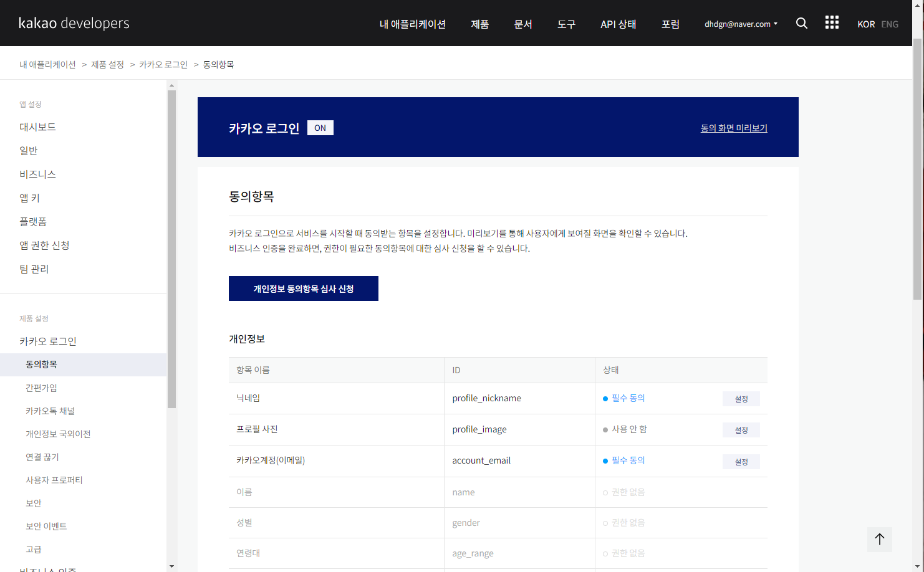Screen dimensions: 924x572
Task: Click 권한 없음 status for name row
Action: [x=624, y=492]
